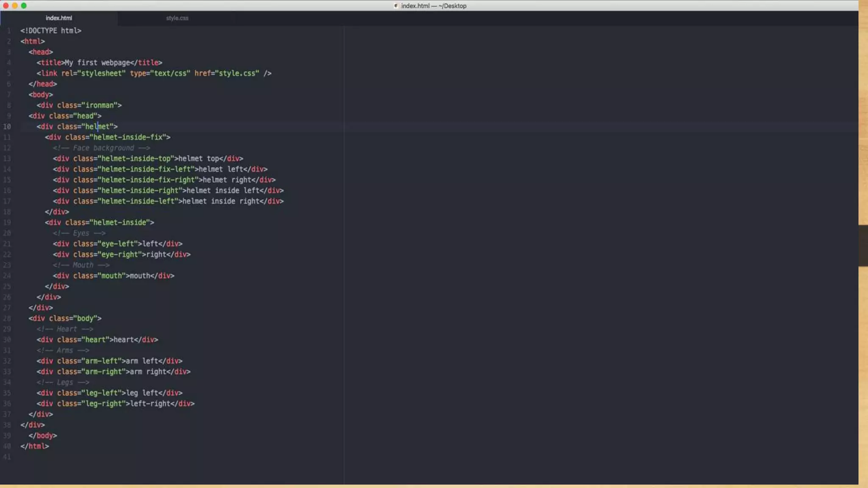Place cursor in the DOCTYPE html line
868x488 pixels.
pos(51,31)
